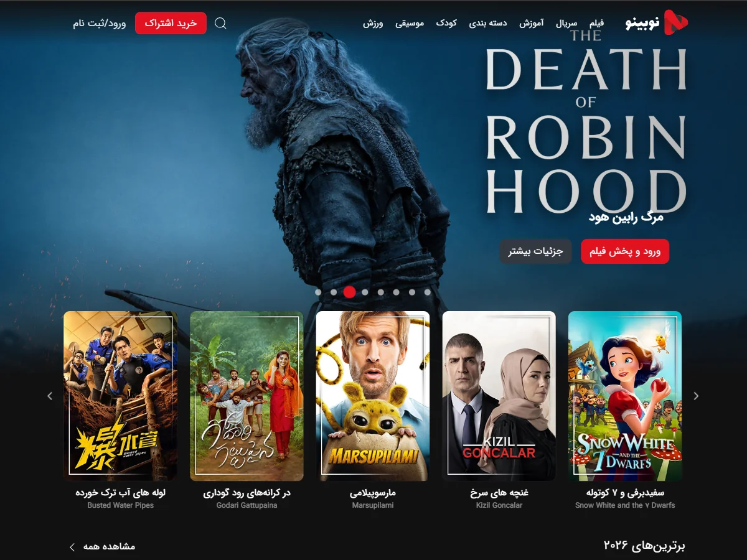Open the کودک menu item
Screen dimensions: 747x560
[x=446, y=23]
